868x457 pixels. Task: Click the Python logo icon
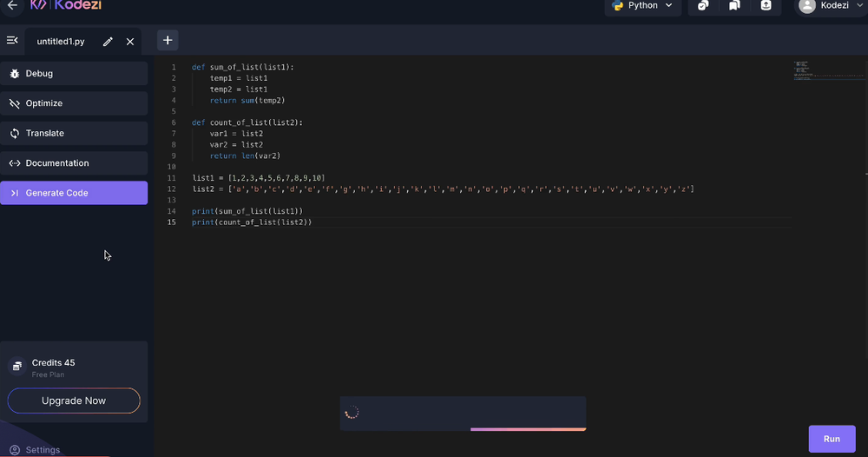click(617, 5)
